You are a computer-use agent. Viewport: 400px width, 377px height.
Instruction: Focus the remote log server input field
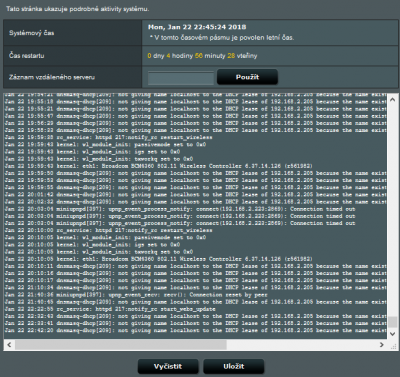click(181, 78)
